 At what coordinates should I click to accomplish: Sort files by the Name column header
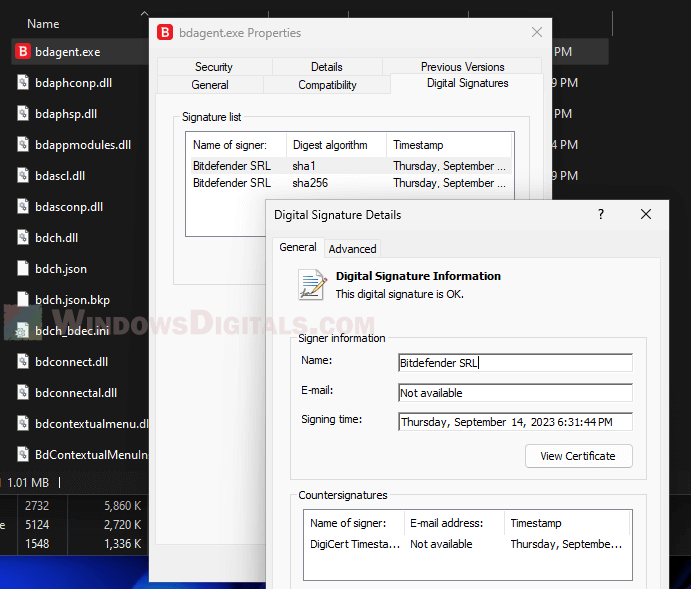(x=43, y=24)
